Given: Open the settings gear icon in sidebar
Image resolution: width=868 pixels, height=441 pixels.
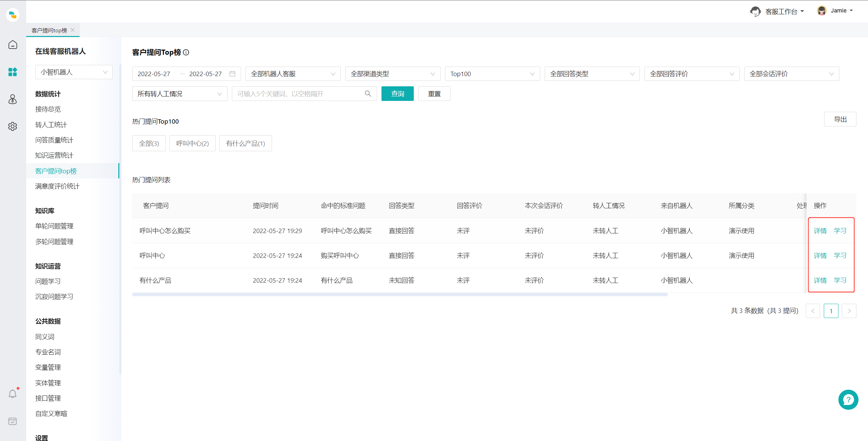Looking at the screenshot, I should [x=13, y=126].
